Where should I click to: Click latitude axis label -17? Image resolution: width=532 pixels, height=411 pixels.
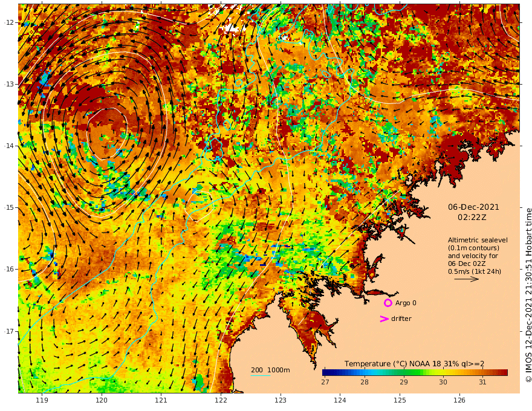pyautogui.click(x=10, y=331)
